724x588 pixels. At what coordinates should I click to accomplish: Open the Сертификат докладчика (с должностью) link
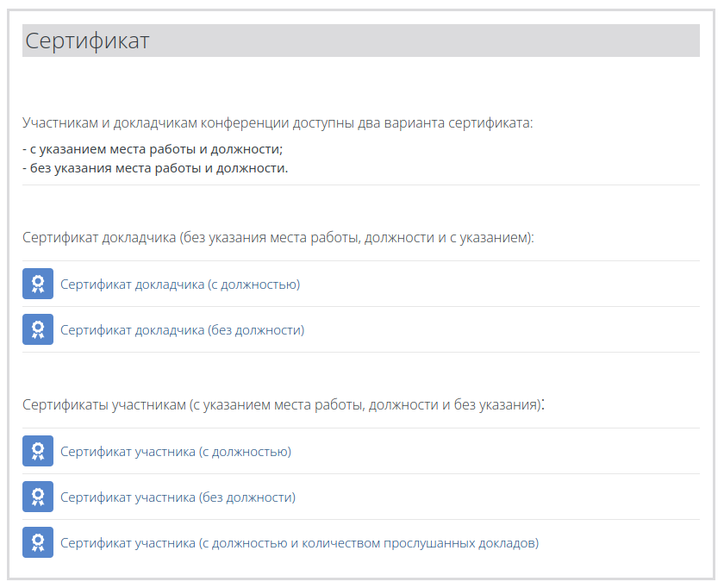coord(180,284)
